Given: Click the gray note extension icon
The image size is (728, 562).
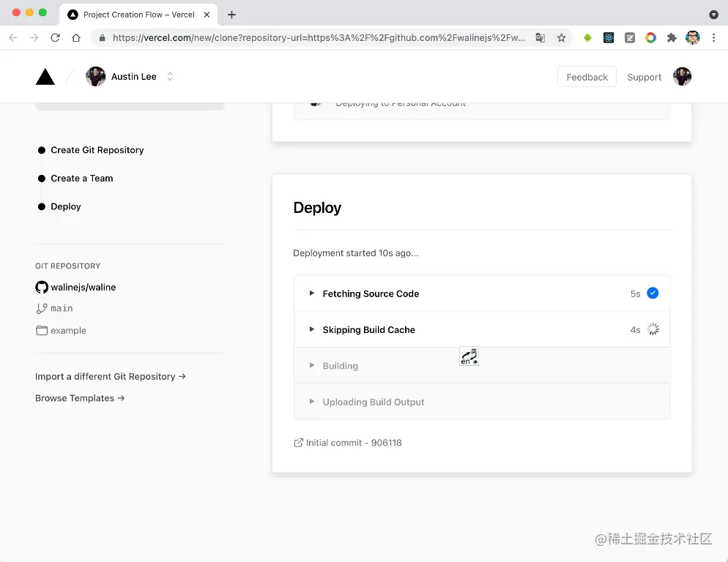Looking at the screenshot, I should click(630, 37).
